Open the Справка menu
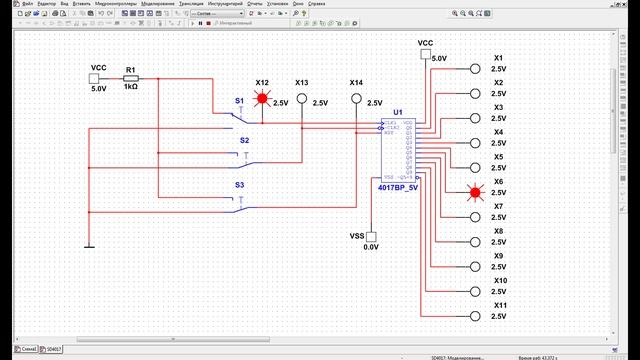The width and height of the screenshot is (640, 360). coord(317,4)
